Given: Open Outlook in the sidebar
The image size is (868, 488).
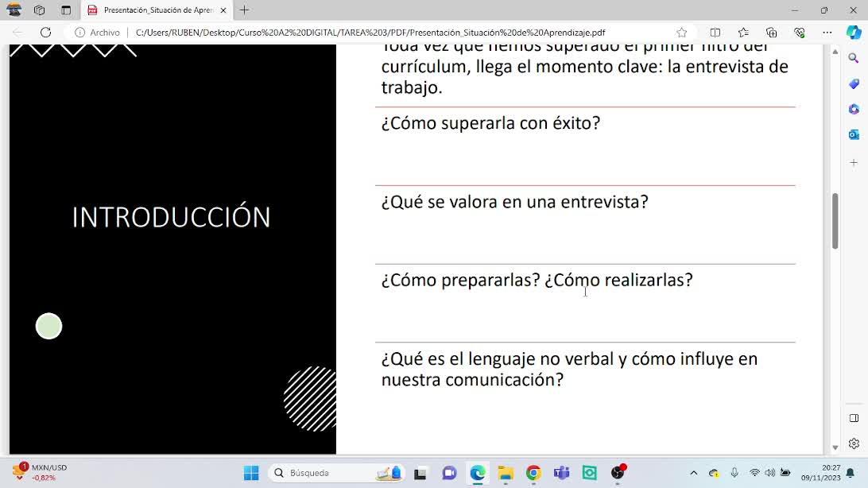Looking at the screenshot, I should [x=854, y=134].
